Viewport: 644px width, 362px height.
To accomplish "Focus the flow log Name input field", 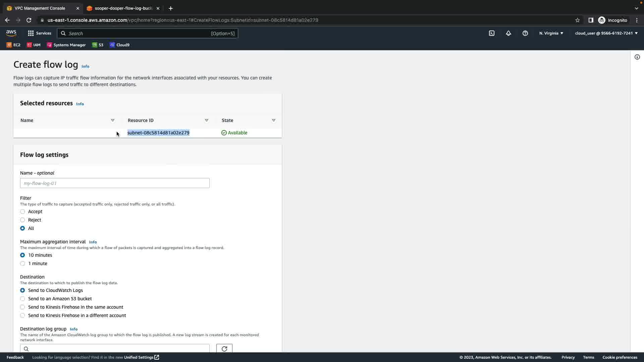I will click(x=115, y=183).
